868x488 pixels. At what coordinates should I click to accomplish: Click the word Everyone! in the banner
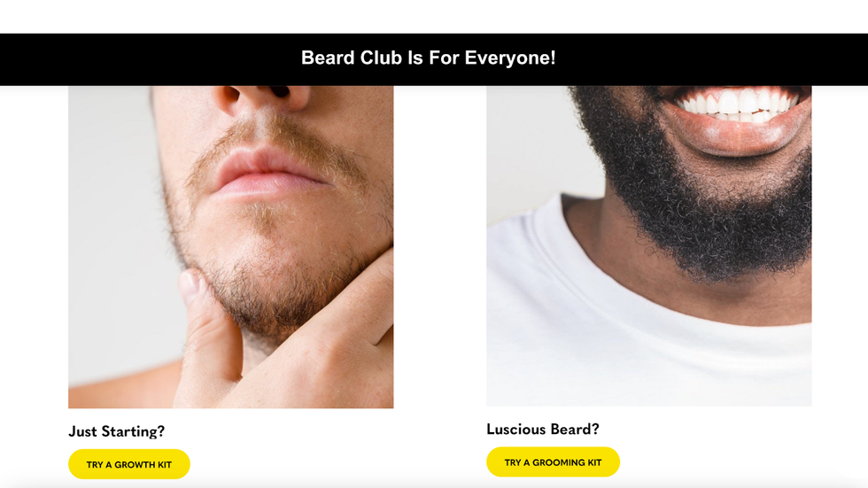pos(510,58)
